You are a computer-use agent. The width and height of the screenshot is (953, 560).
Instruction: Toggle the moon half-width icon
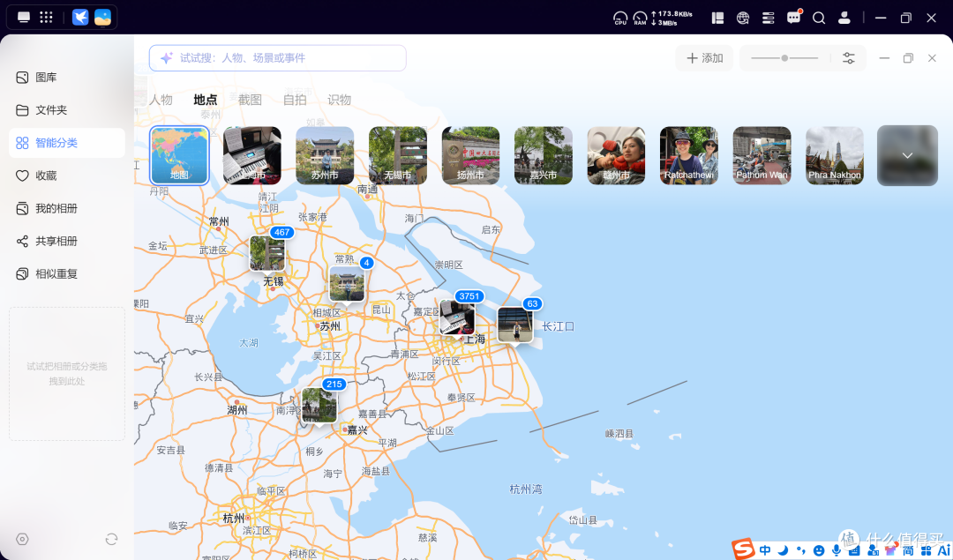pos(783,550)
